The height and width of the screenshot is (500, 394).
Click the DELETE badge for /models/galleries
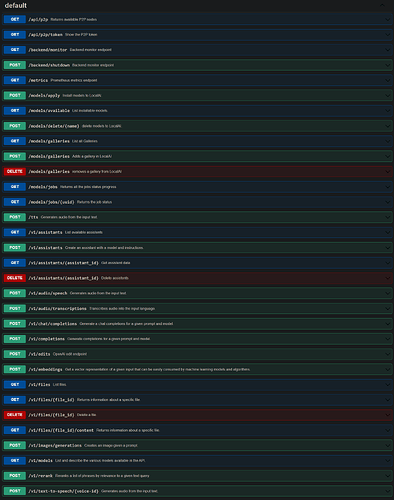(15, 171)
